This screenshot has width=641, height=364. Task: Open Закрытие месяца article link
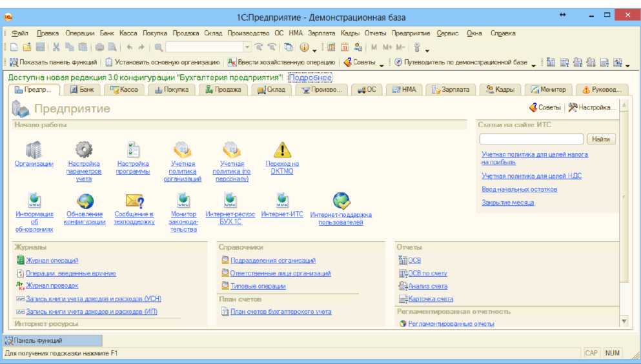click(508, 203)
